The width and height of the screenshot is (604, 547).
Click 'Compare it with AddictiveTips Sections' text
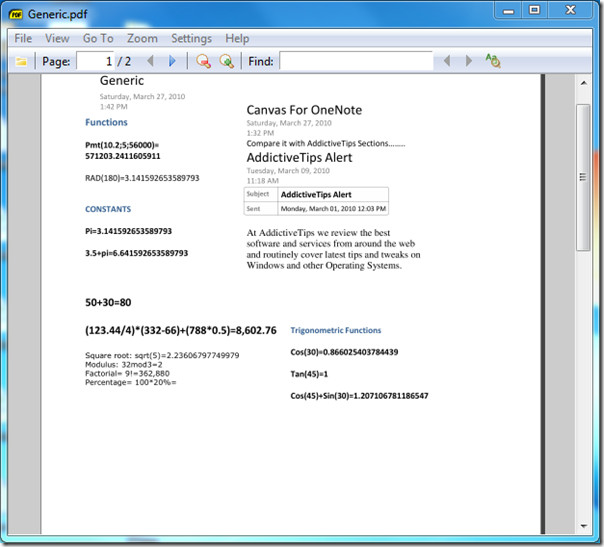pos(325,143)
